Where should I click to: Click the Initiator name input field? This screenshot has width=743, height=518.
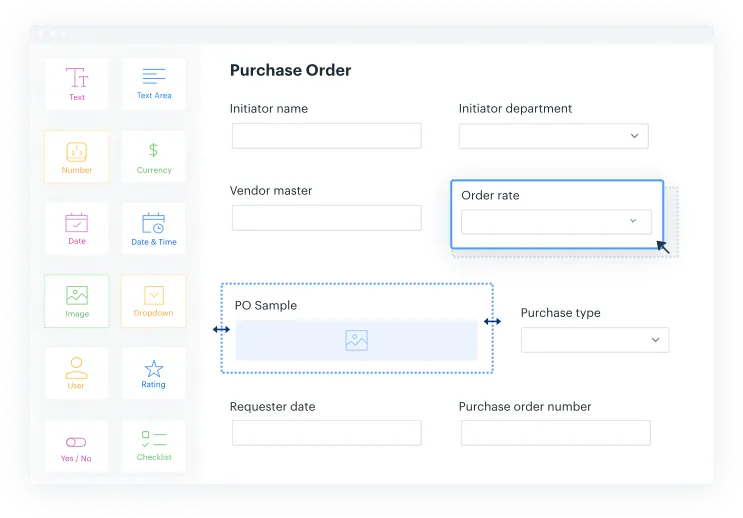point(326,136)
